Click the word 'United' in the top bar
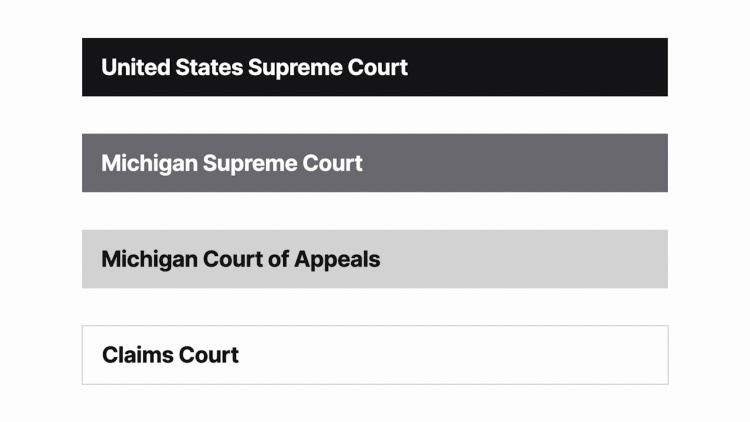This screenshot has height=422, width=750. [136, 67]
